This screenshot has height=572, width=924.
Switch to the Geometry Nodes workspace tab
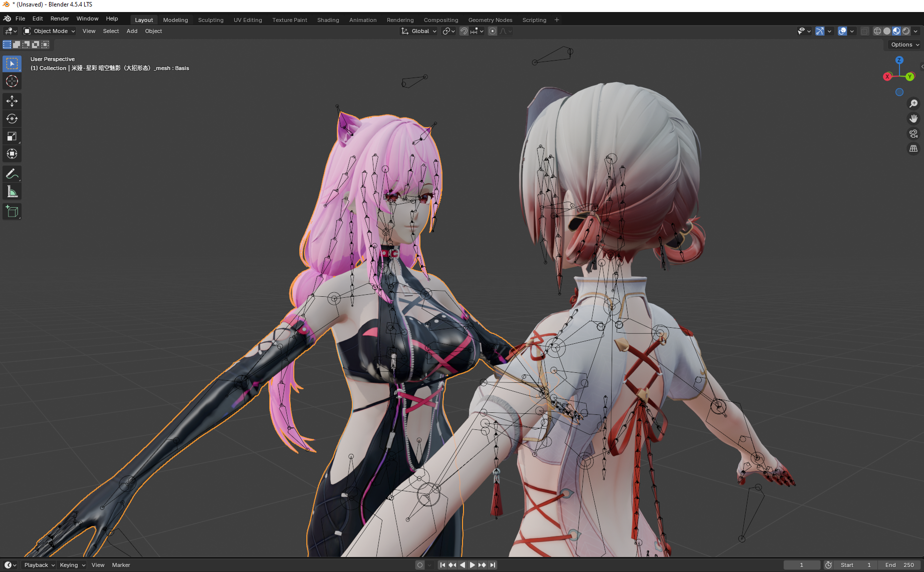click(x=490, y=20)
